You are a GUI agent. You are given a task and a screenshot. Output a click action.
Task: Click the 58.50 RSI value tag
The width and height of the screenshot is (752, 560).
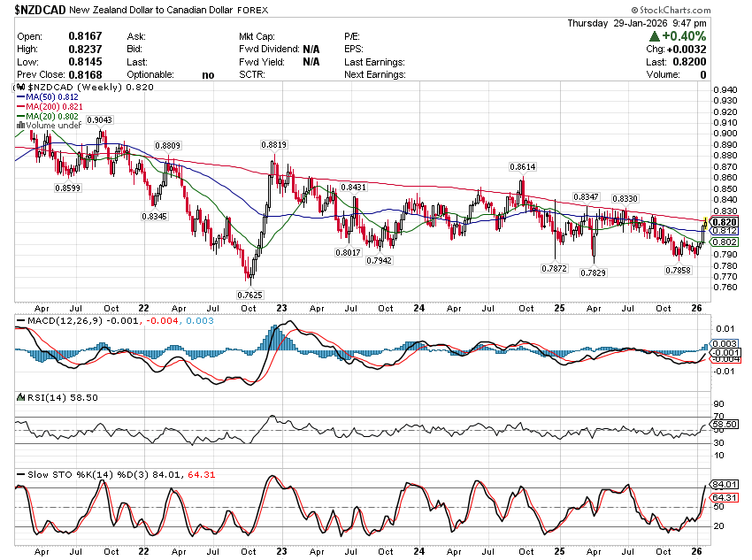pos(725,425)
